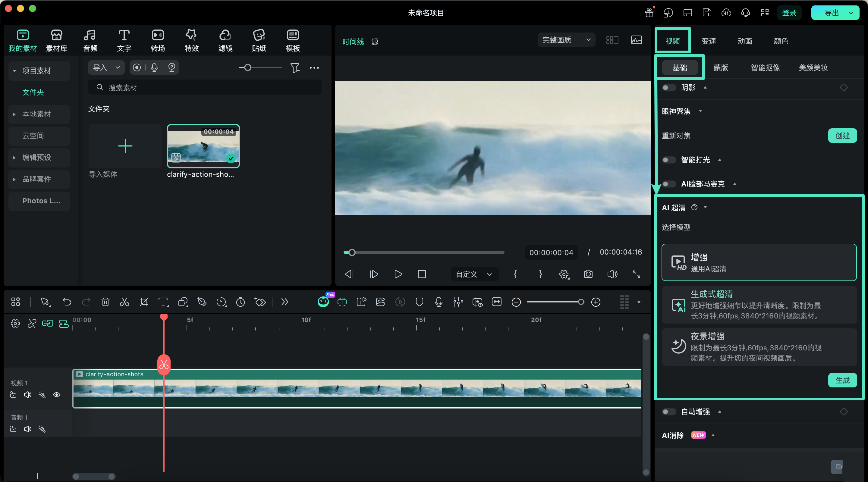Toggle the 自动增强 auto enhance switch

click(668, 412)
